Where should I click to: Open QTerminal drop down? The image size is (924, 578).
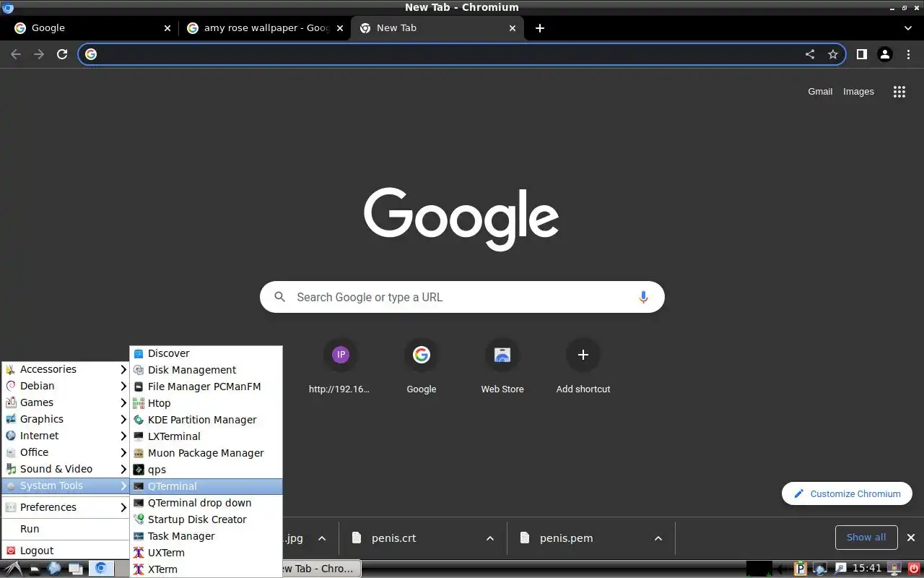[206, 503]
